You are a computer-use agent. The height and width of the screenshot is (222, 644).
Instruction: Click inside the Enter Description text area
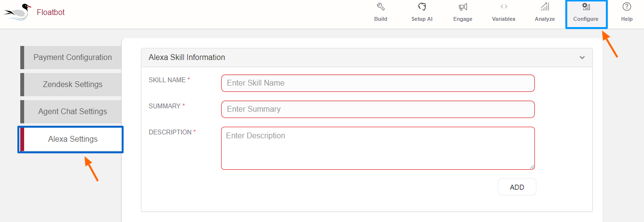point(378,148)
